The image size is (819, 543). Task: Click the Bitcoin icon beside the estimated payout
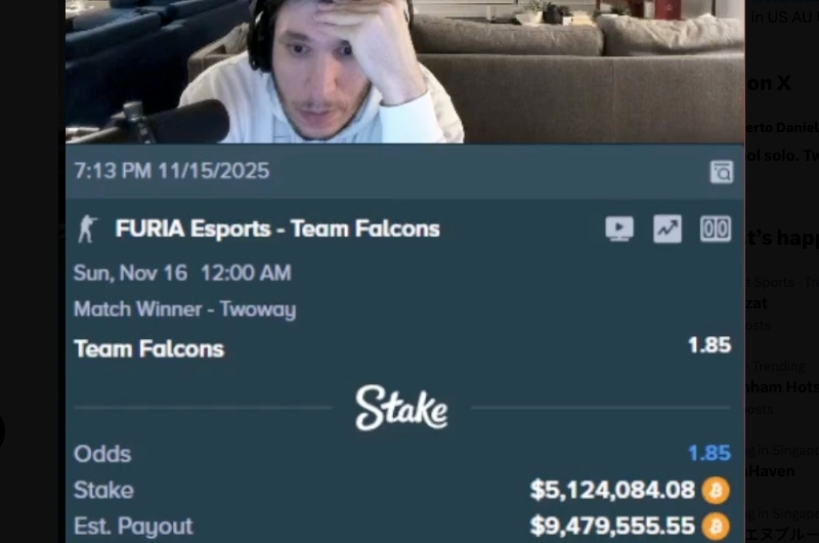(715, 527)
